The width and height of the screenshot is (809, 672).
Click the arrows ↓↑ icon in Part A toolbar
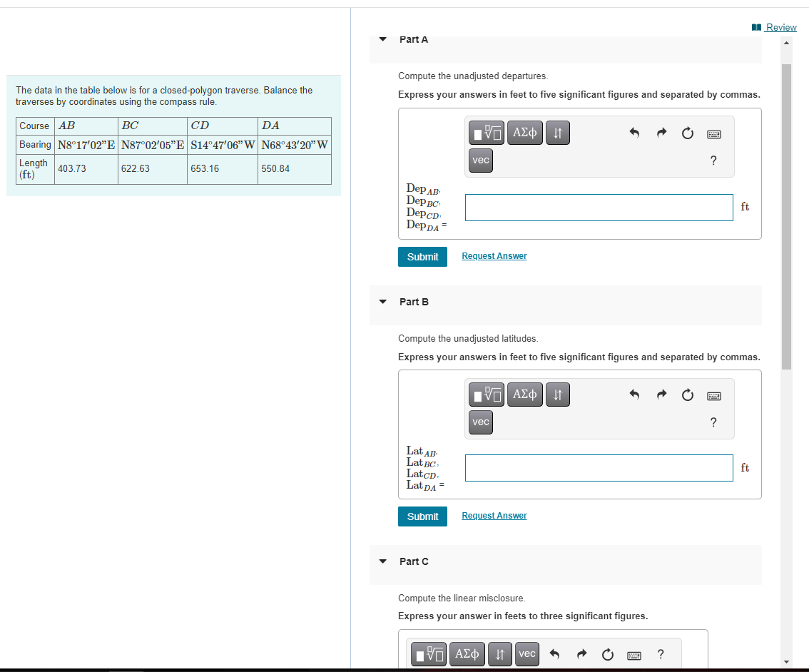557,133
